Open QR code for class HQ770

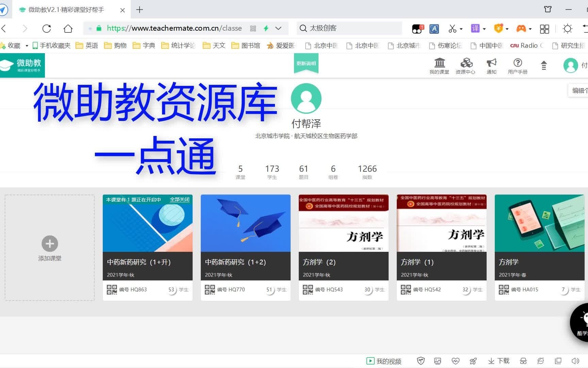pos(210,290)
